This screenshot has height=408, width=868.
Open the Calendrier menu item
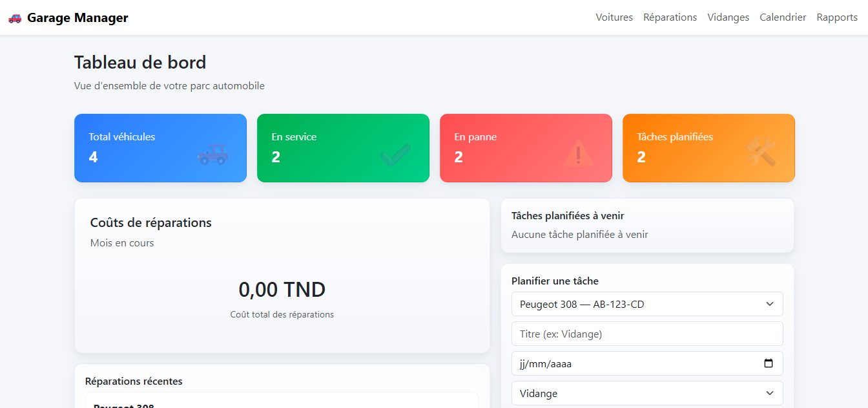click(x=783, y=17)
